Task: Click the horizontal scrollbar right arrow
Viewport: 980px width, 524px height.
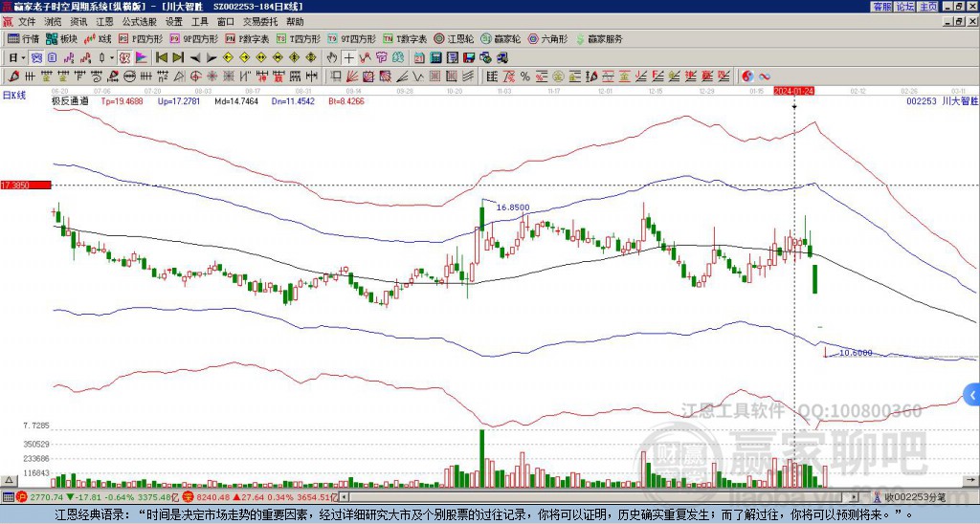Action: [x=855, y=497]
